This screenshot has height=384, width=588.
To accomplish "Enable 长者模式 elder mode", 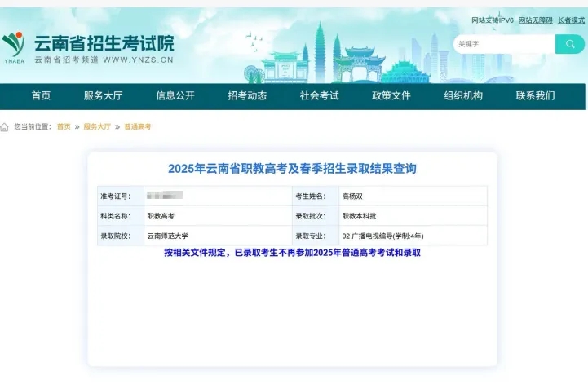I will coord(571,20).
